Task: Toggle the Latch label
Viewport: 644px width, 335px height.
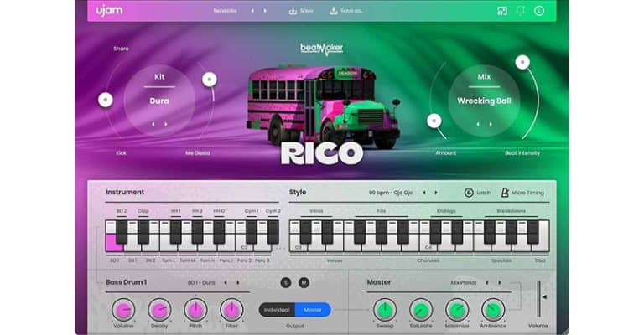Action: coord(483,193)
